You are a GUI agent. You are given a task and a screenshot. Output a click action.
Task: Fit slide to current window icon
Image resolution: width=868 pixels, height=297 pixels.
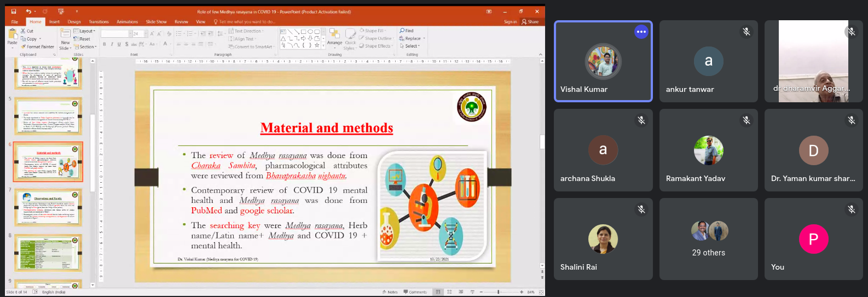point(541,292)
